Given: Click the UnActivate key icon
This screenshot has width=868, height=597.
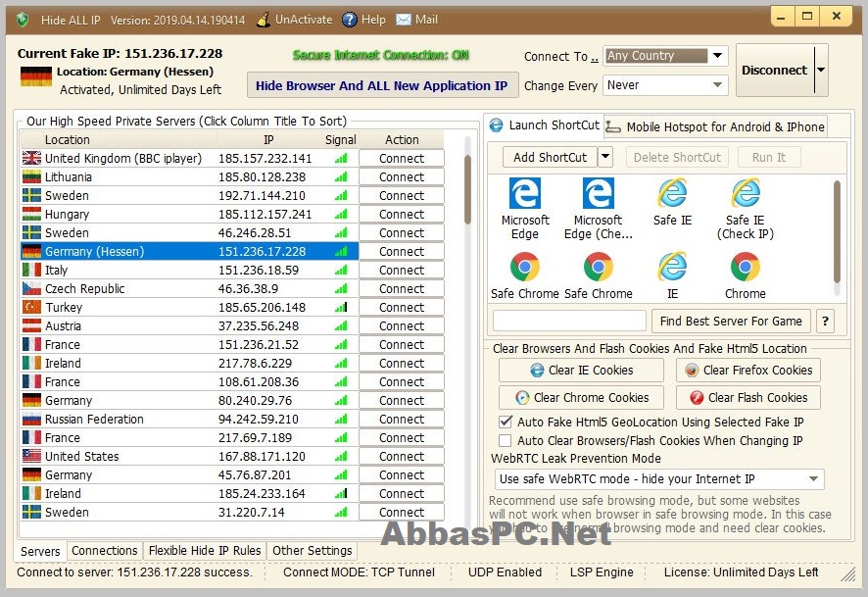Looking at the screenshot, I should point(265,20).
